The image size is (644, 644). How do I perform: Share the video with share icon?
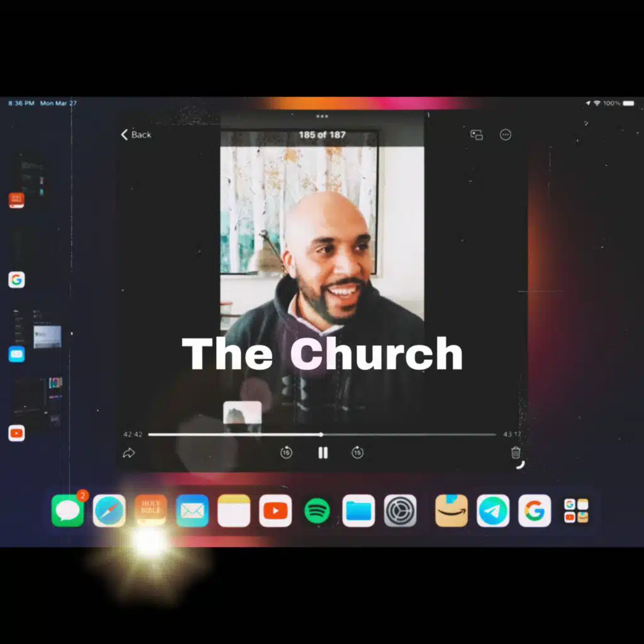(x=129, y=453)
